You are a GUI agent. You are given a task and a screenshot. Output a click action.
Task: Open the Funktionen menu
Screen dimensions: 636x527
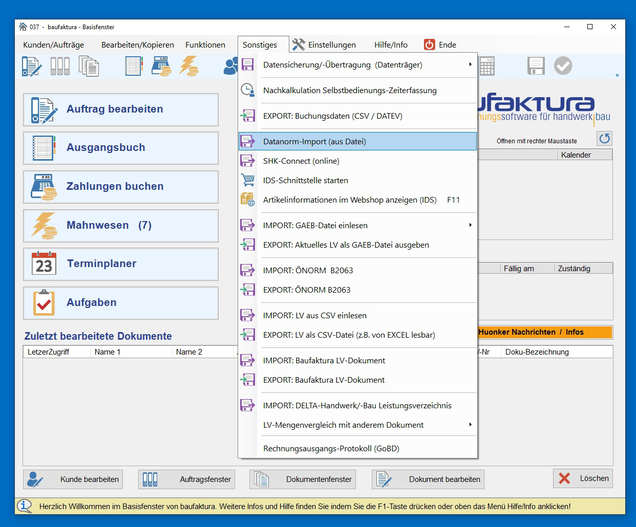tap(205, 45)
